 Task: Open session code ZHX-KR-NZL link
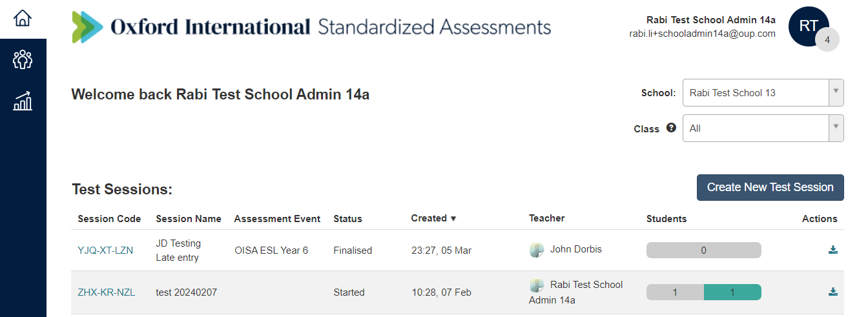click(x=107, y=292)
